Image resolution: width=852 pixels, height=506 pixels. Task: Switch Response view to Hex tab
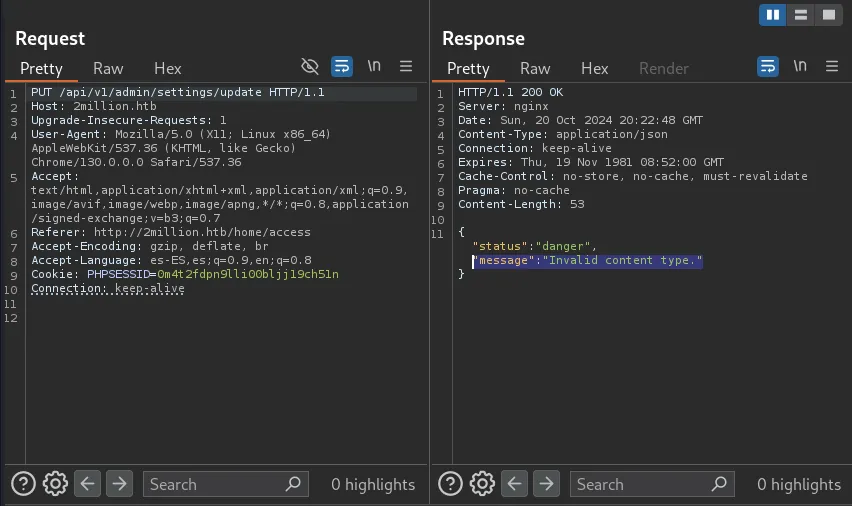tap(594, 69)
